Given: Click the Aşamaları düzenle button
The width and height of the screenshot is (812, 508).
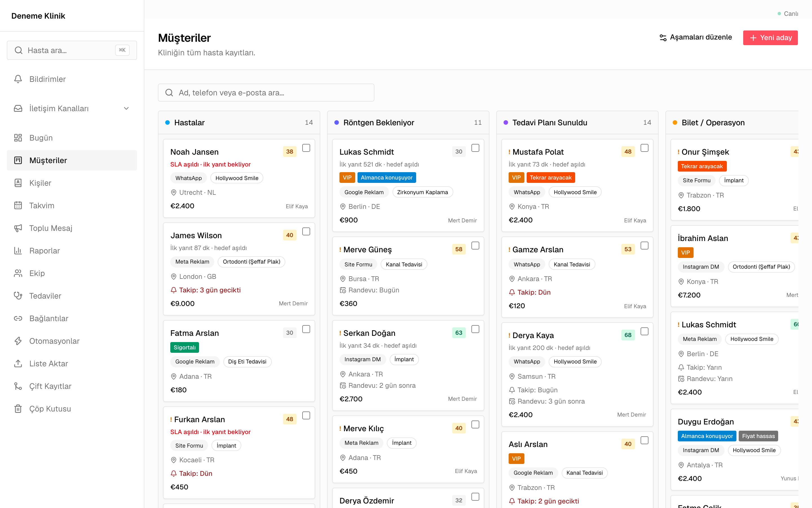Looking at the screenshot, I should click(x=696, y=37).
